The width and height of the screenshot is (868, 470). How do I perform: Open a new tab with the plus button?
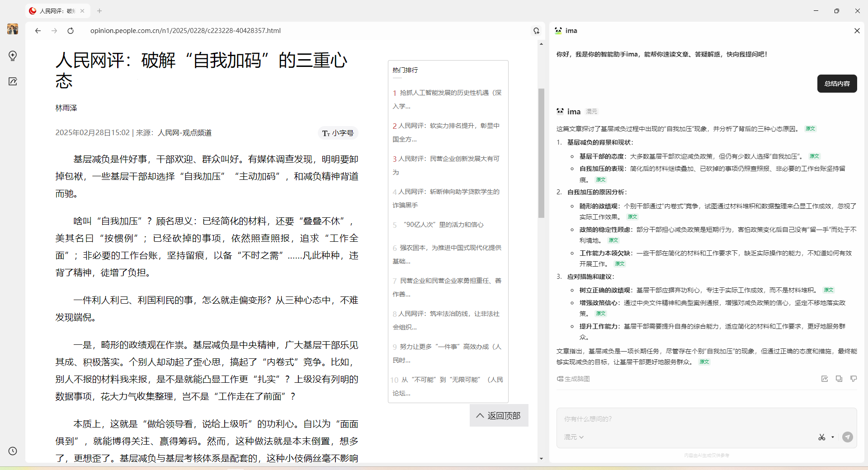coord(99,11)
